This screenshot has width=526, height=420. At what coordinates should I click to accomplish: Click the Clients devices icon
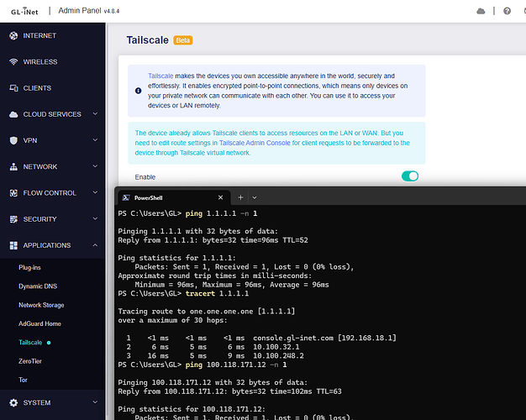coord(13,88)
